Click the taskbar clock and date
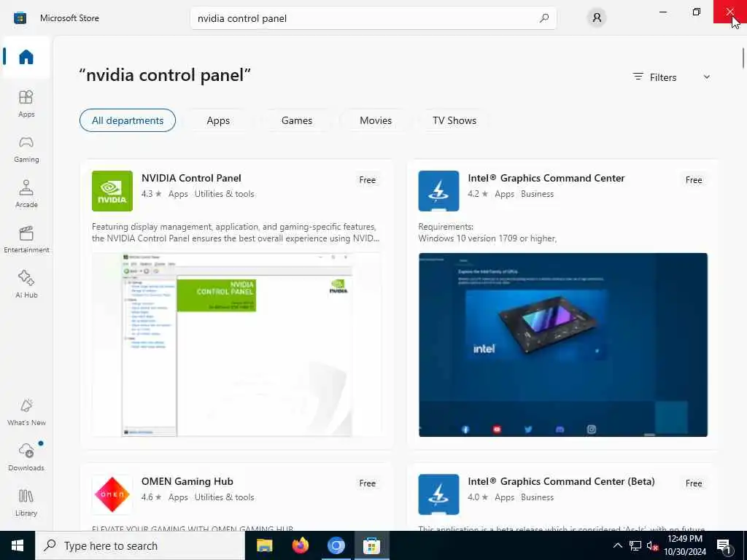The image size is (747, 560). (684, 545)
